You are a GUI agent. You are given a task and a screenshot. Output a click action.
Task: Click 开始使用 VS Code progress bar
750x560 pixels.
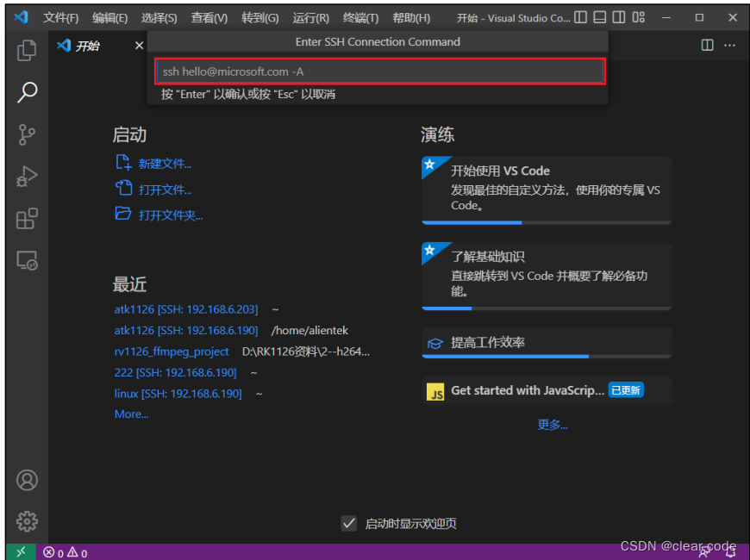547,222
